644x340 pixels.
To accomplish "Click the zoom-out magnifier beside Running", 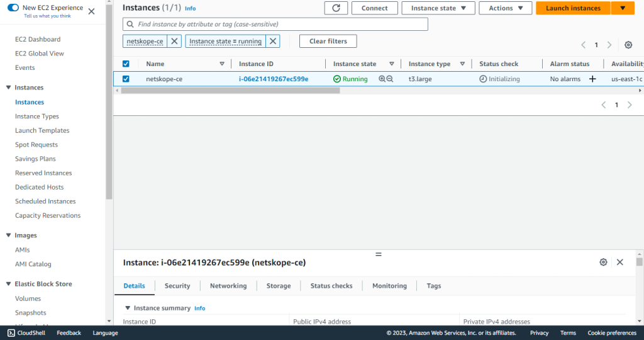I will point(390,79).
